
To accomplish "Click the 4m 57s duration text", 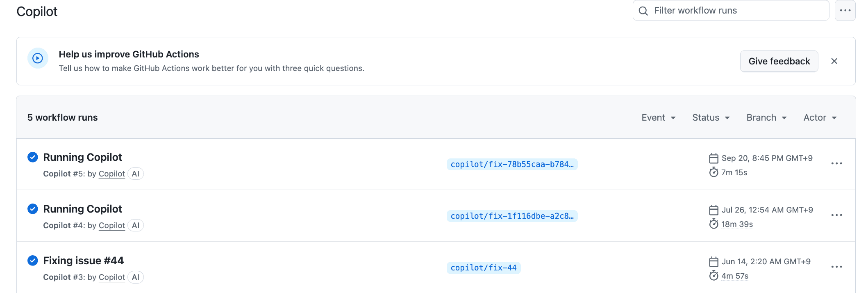I will (x=735, y=276).
